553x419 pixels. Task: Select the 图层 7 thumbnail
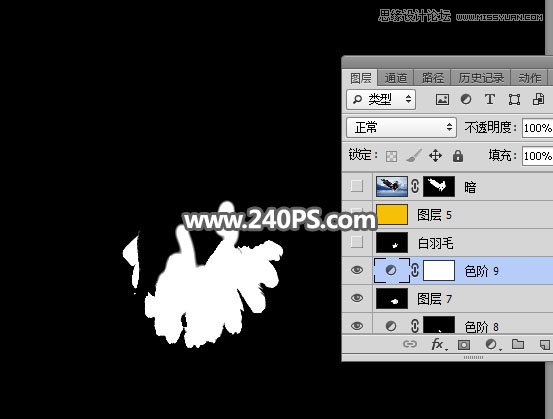click(392, 298)
